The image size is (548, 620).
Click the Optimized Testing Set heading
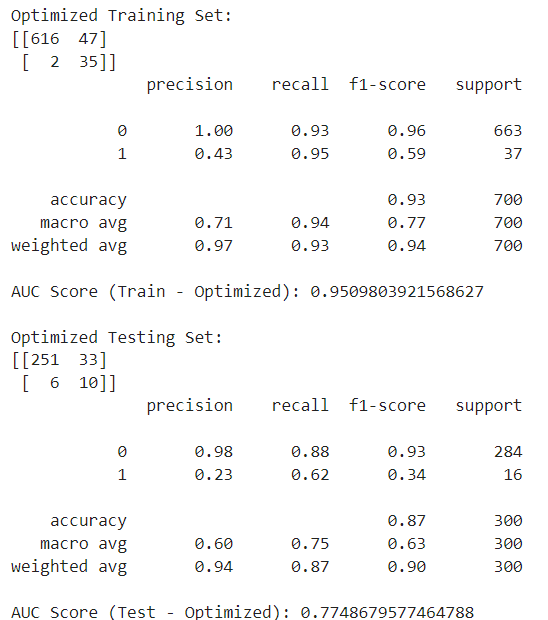coord(116,338)
